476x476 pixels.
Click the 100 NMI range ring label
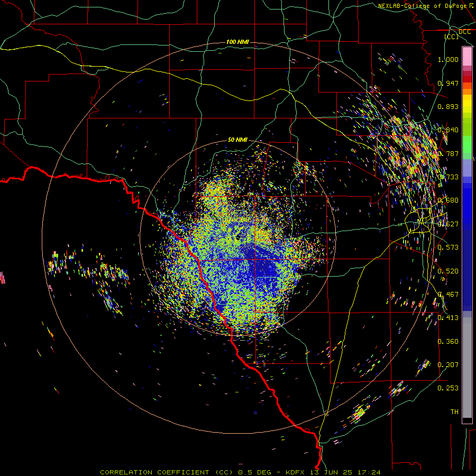click(x=237, y=42)
